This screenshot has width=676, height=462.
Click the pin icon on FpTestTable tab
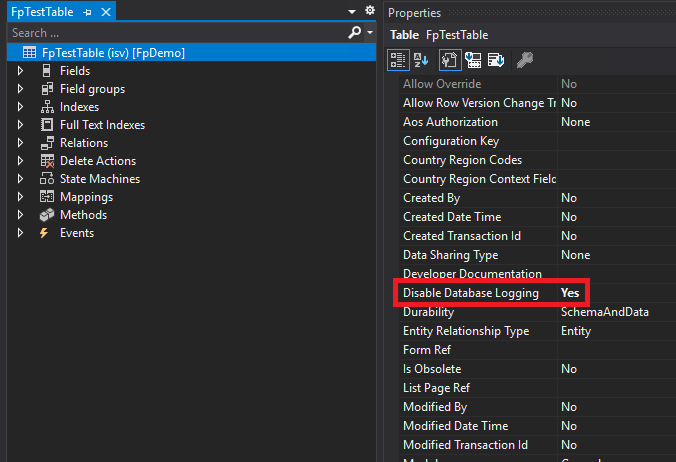pos(88,12)
